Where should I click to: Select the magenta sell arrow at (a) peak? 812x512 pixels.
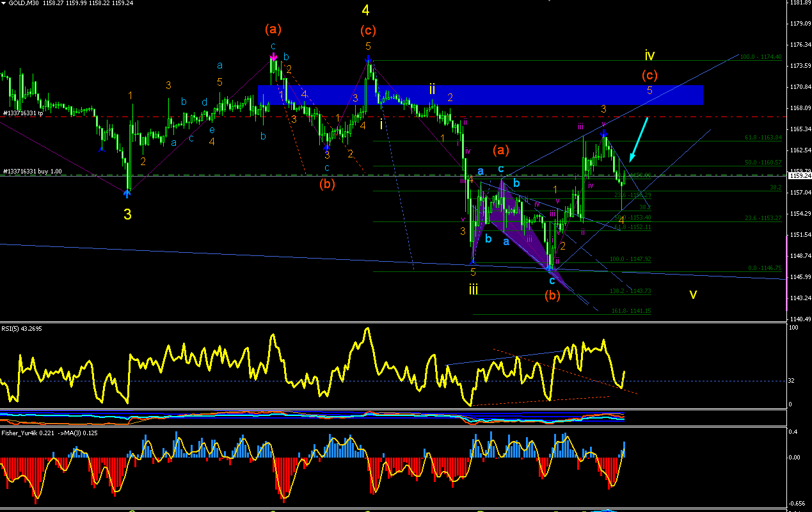tap(273, 56)
